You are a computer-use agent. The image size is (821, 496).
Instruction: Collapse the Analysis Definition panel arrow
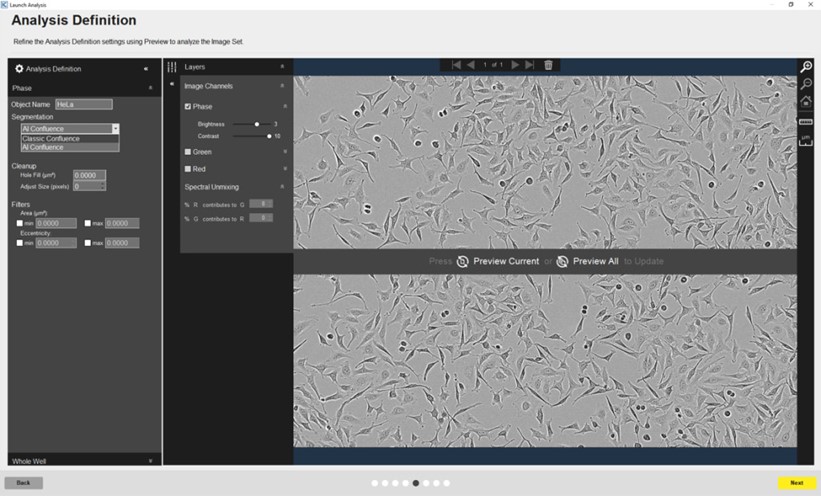click(x=146, y=69)
